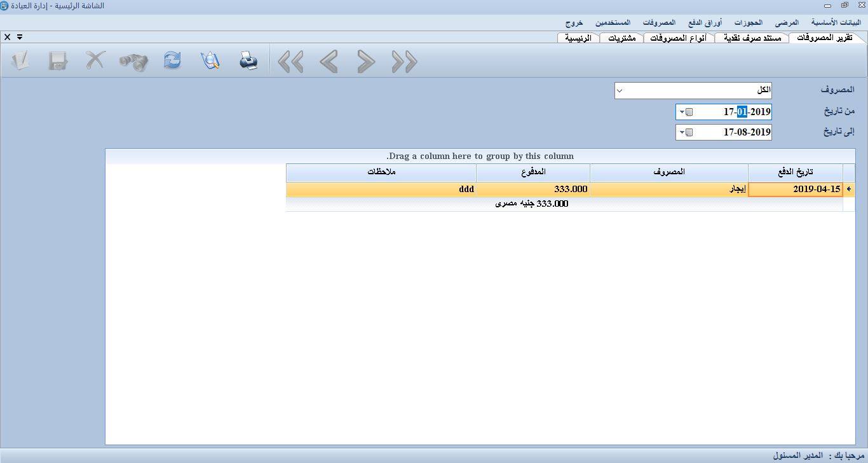
Task: Select the 333.000 paid amount cell
Action: tap(532, 189)
